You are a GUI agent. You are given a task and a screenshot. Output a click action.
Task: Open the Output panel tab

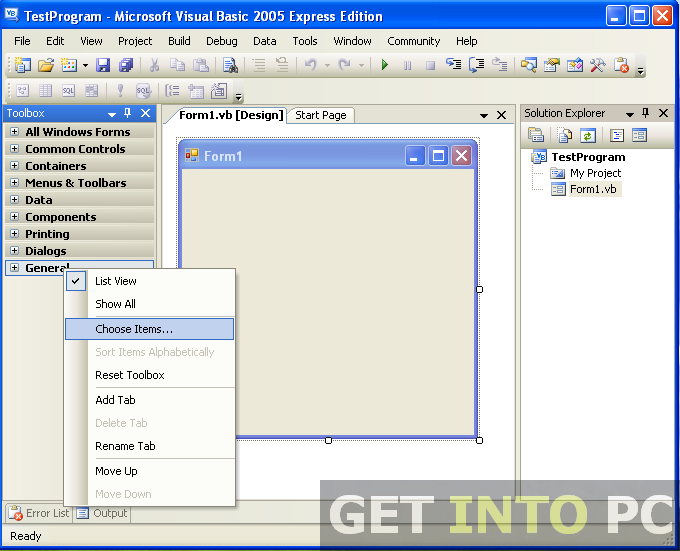click(103, 513)
